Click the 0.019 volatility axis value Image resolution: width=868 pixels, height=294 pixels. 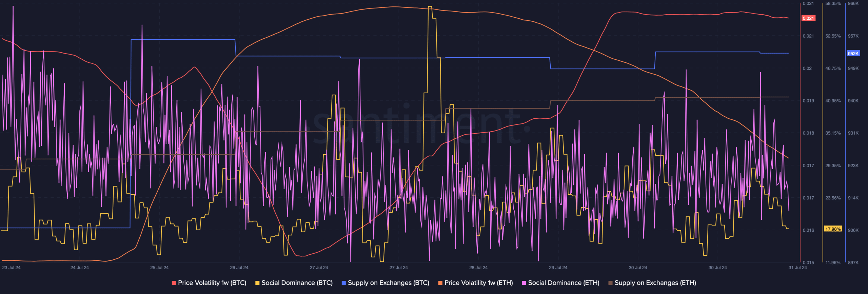[808, 101]
